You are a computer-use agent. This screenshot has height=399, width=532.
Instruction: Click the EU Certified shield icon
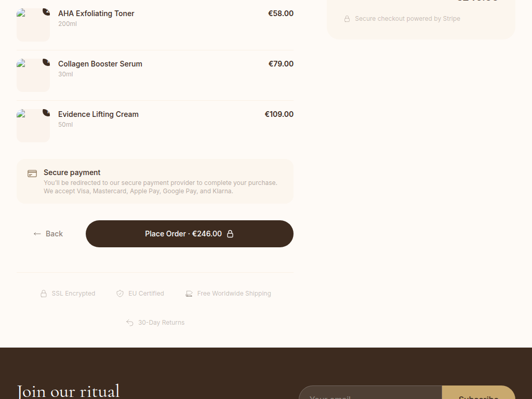point(120,294)
